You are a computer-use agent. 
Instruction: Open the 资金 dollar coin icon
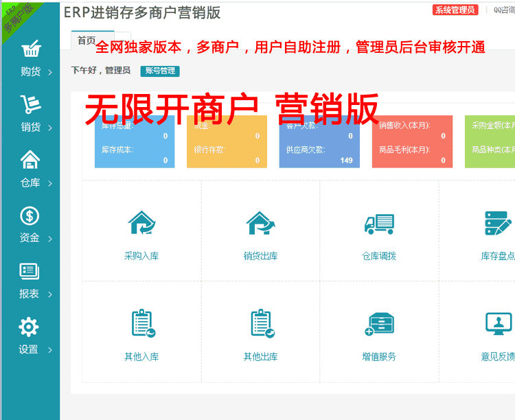pos(30,215)
